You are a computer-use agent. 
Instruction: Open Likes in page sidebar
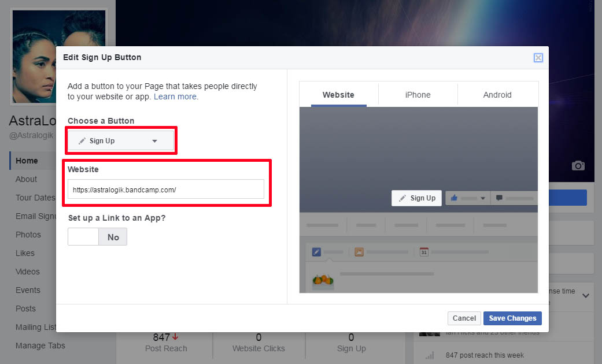(25, 253)
